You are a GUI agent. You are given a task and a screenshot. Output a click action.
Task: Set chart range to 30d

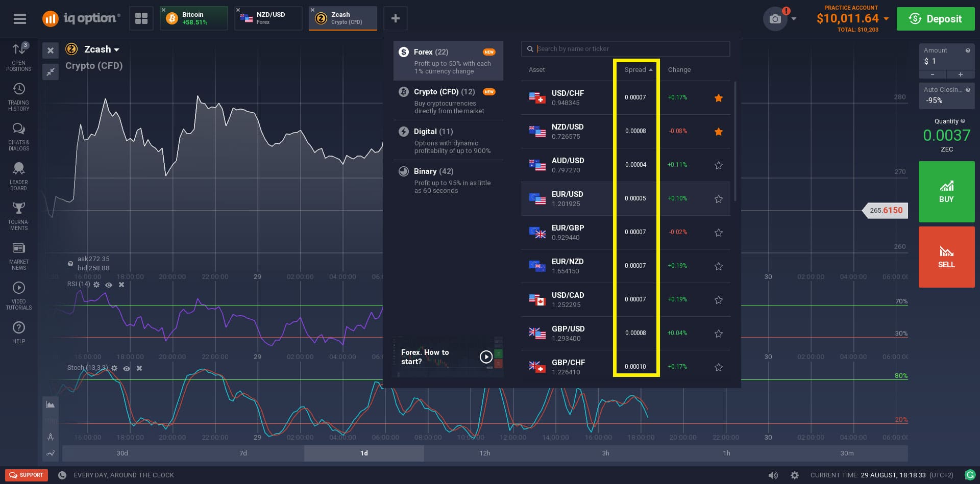click(x=122, y=453)
